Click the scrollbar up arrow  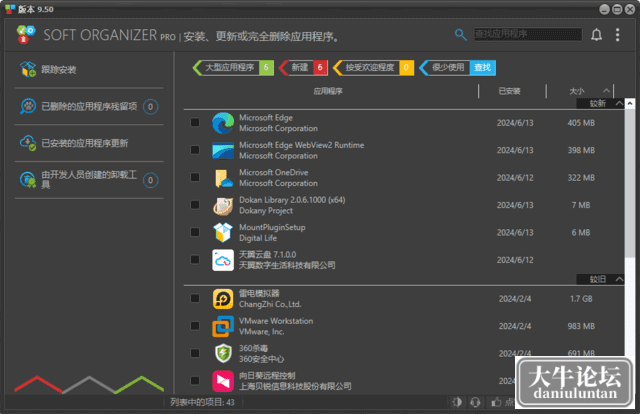click(x=630, y=104)
